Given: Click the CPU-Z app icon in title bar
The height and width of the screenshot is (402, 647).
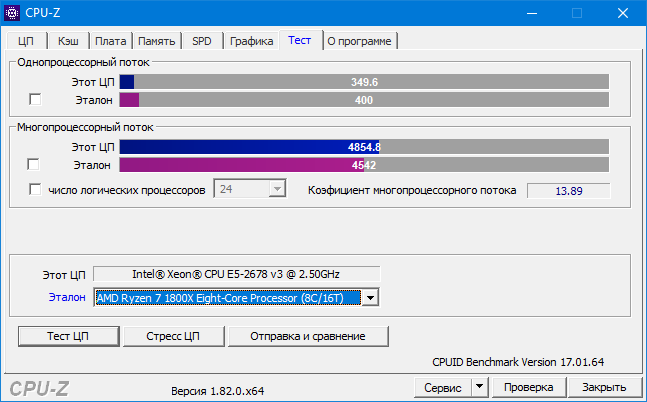Looking at the screenshot, I should point(12,13).
